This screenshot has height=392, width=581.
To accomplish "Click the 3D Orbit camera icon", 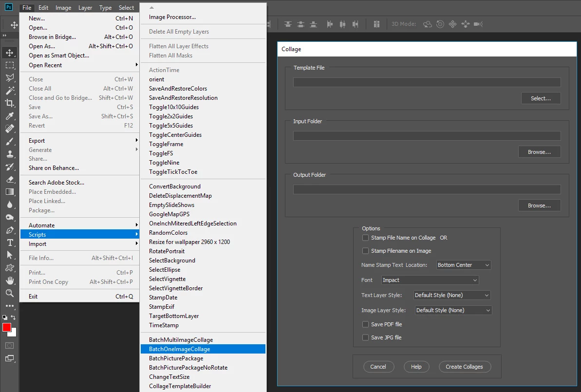I will click(x=428, y=24).
